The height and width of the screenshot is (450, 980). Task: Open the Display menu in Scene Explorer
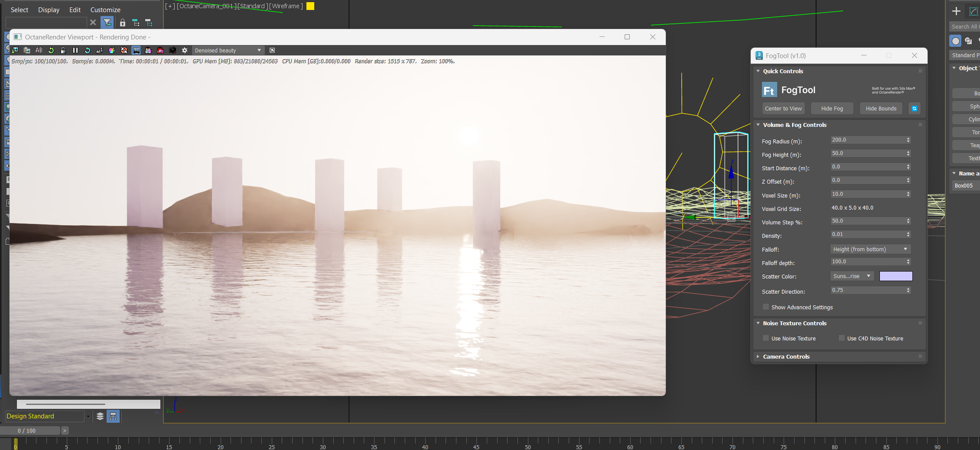(x=49, y=10)
